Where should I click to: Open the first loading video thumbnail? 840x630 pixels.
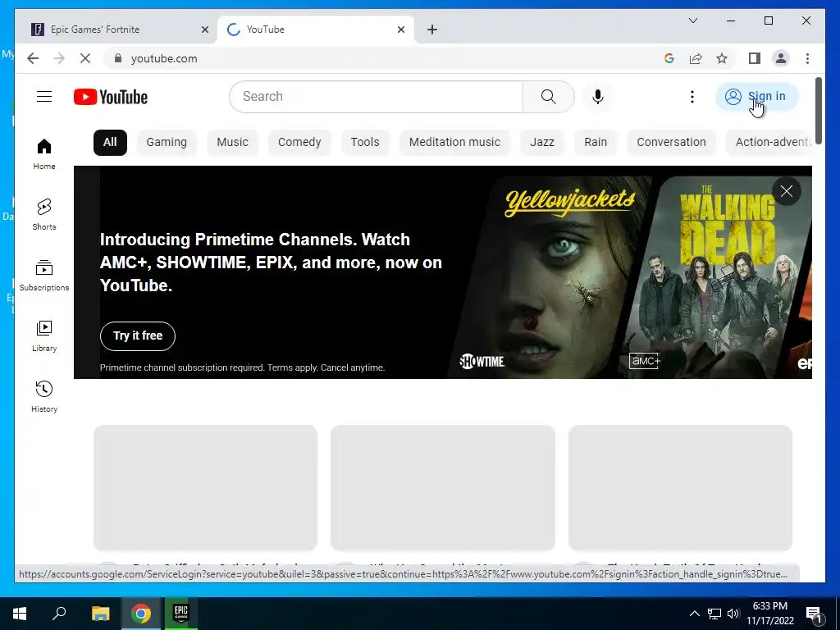pos(205,487)
